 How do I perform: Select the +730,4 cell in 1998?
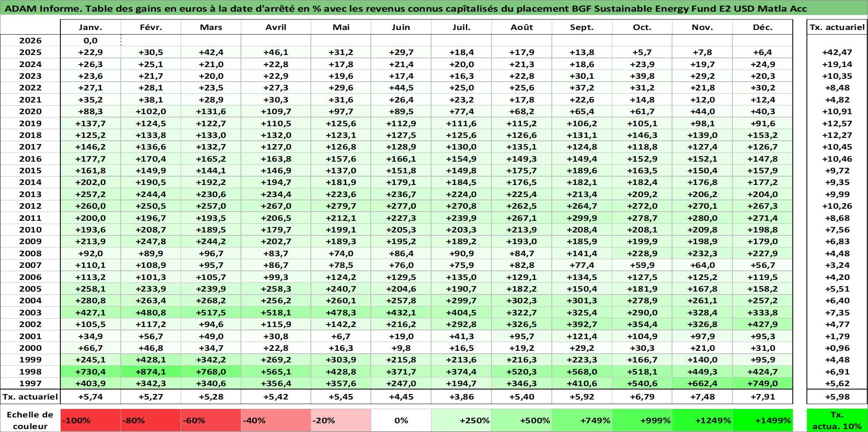point(90,372)
